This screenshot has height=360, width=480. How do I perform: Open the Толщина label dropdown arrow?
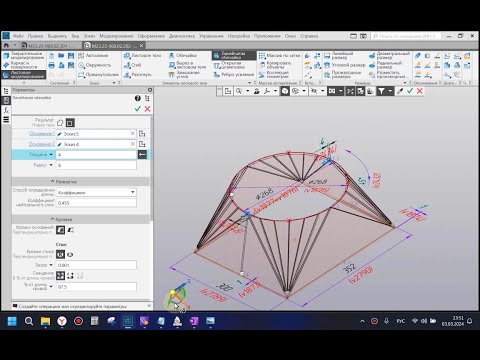click(x=51, y=154)
